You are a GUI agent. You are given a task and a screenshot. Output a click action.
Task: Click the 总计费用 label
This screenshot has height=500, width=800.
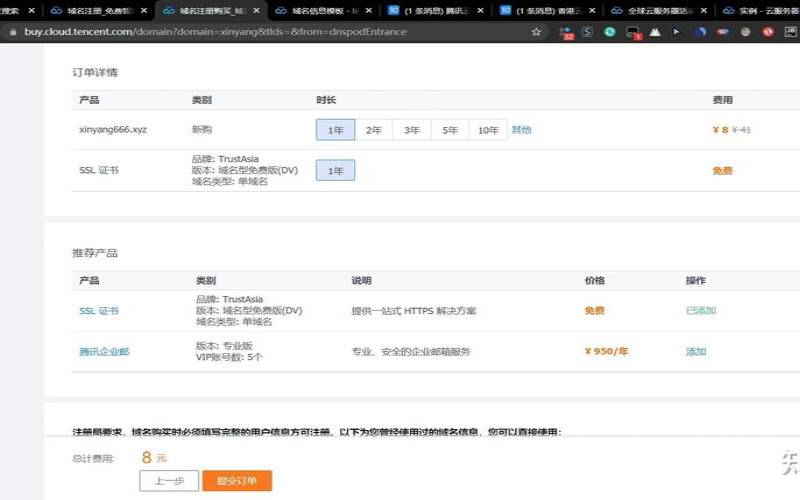pyautogui.click(x=93, y=459)
